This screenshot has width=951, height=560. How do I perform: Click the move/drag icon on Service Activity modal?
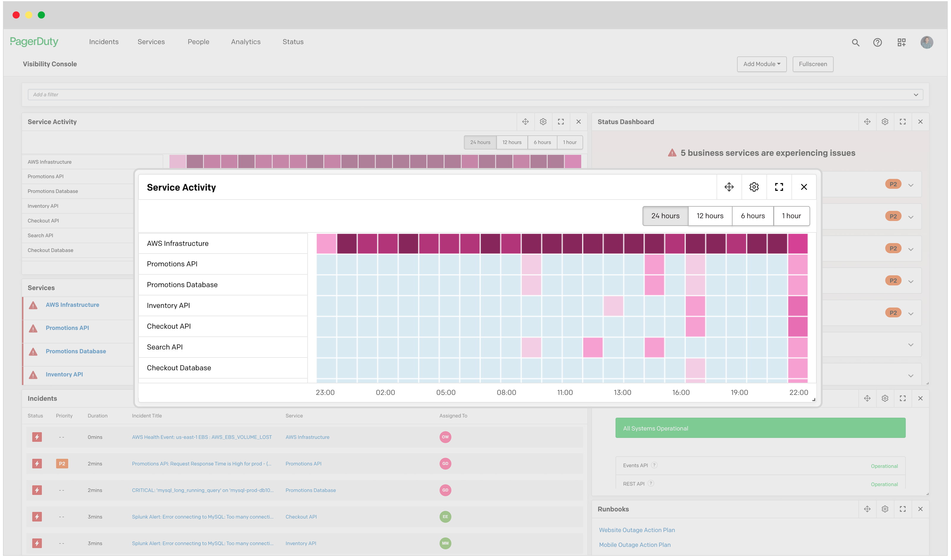pyautogui.click(x=729, y=187)
